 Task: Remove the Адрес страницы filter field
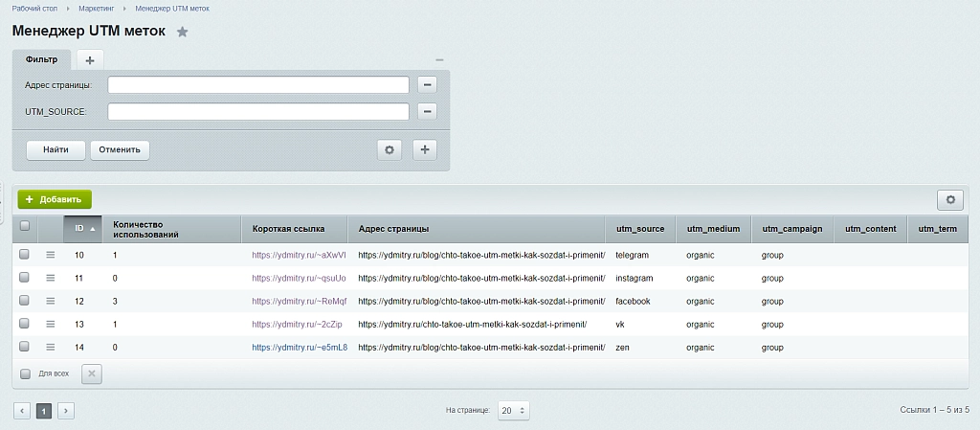(427, 84)
